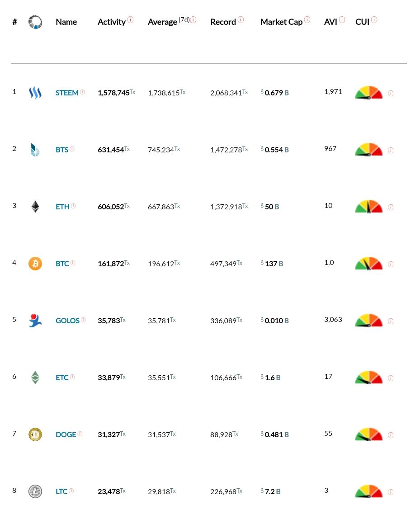Click the Dogecoin logo icon
The height and width of the screenshot is (524, 420).
point(35,434)
